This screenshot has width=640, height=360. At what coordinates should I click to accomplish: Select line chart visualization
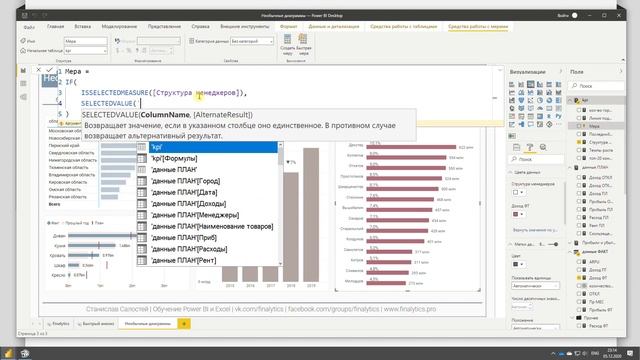(x=512, y=93)
